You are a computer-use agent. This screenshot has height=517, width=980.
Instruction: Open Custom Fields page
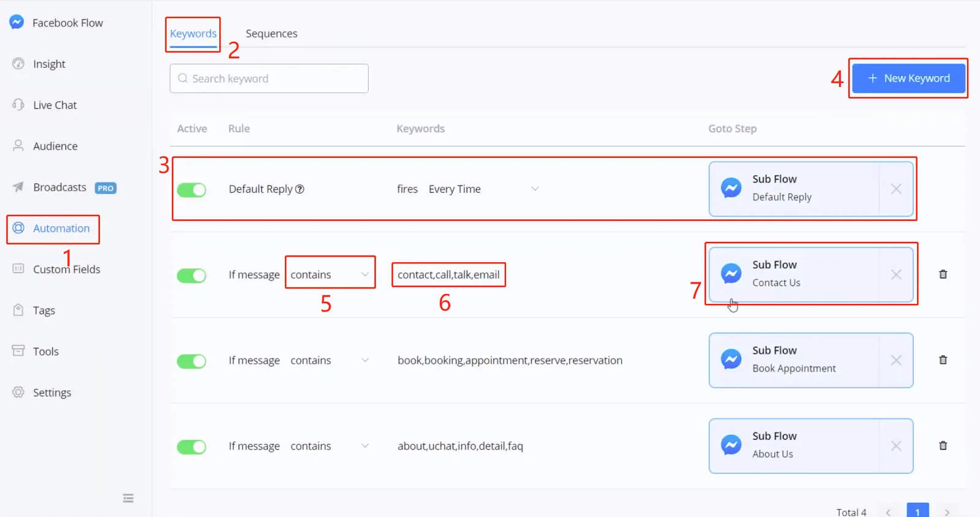pyautogui.click(x=66, y=269)
